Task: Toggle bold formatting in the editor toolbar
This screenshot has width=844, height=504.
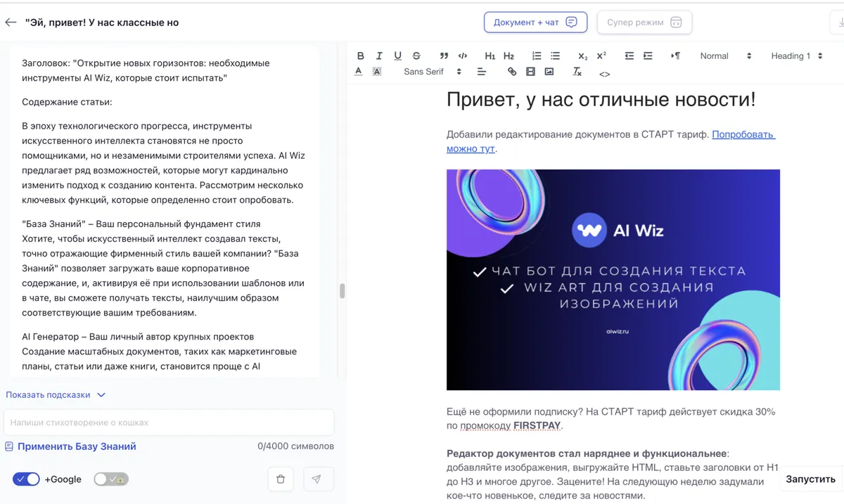Action: (x=360, y=56)
